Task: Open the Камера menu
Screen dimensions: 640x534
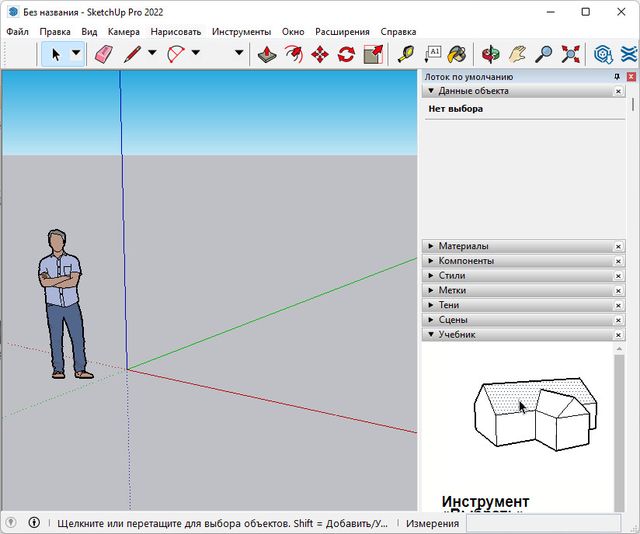Action: pos(123,31)
